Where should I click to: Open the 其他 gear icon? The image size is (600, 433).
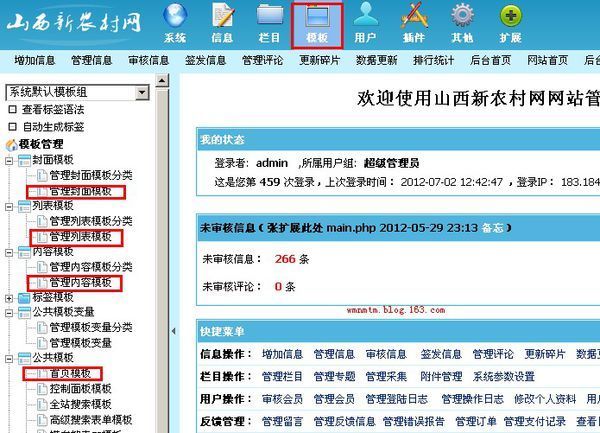pos(462,15)
